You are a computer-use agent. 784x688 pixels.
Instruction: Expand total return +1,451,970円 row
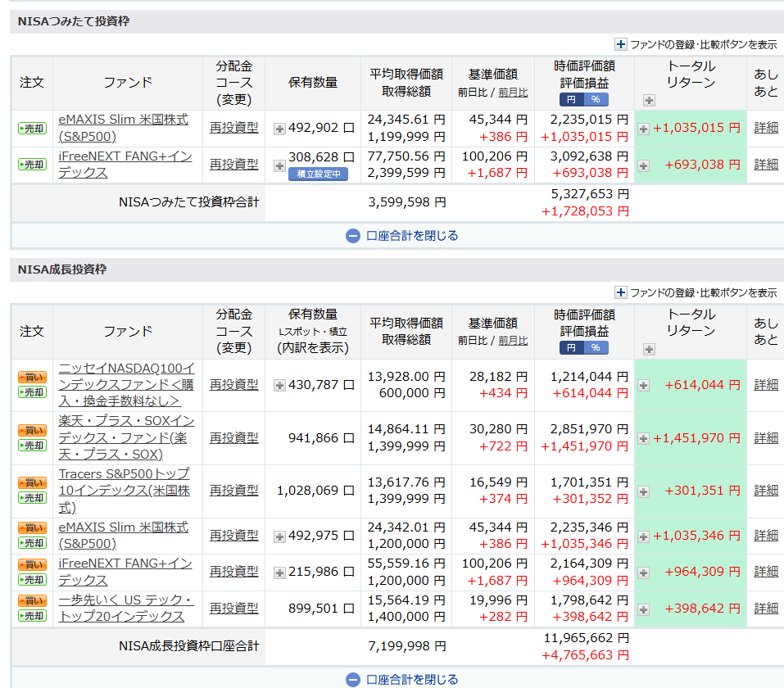[x=643, y=438]
